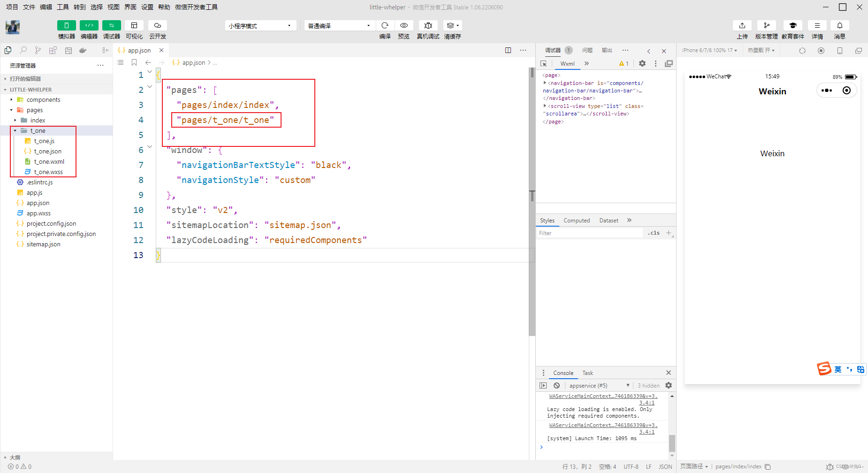Click the simulator refresh icon
This screenshot has height=473, width=868.
pyautogui.click(x=802, y=51)
